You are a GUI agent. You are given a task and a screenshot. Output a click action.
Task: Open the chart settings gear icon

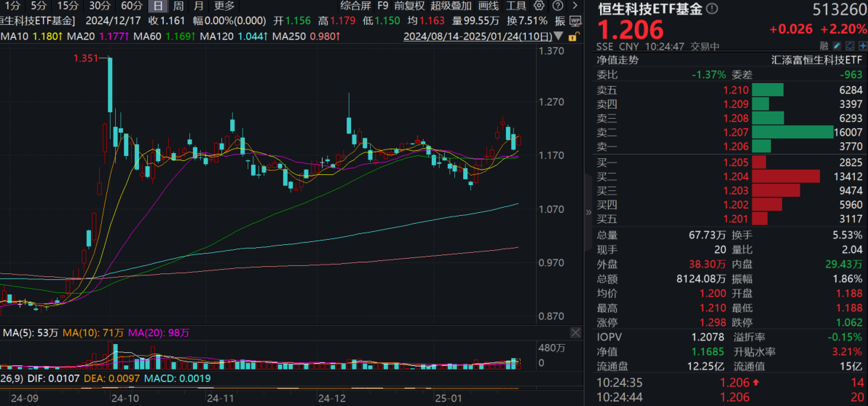[x=539, y=6]
